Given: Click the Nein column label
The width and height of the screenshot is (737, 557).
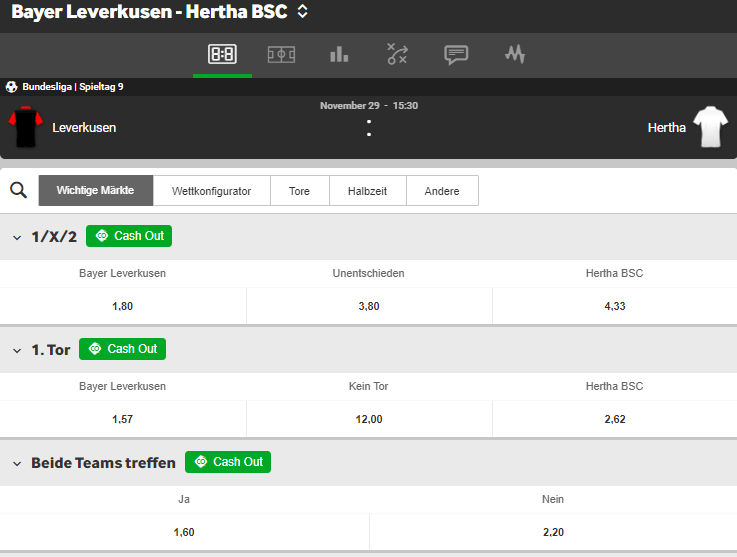Looking at the screenshot, I should [553, 499].
